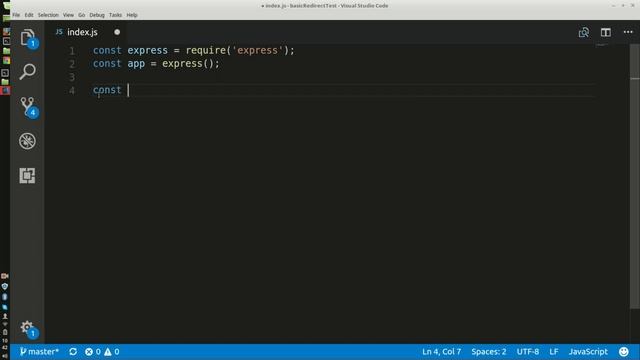Open the Search view magnifier icon

click(x=27, y=72)
